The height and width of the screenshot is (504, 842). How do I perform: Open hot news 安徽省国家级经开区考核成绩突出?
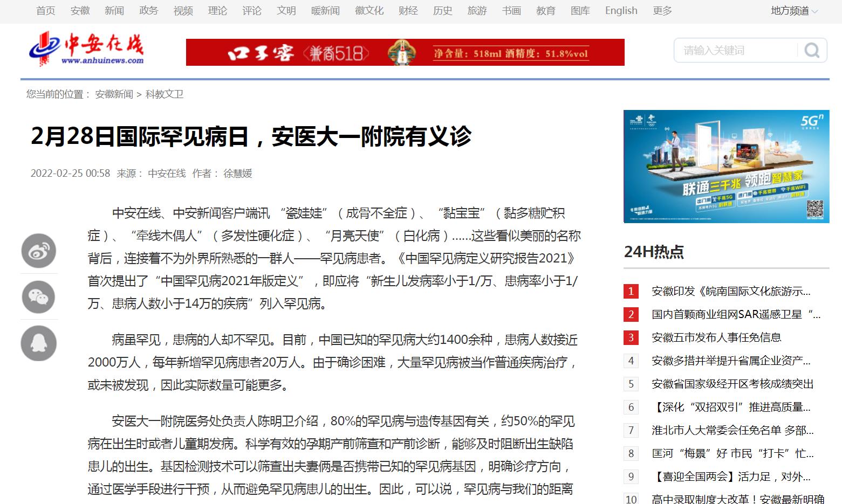pos(732,384)
